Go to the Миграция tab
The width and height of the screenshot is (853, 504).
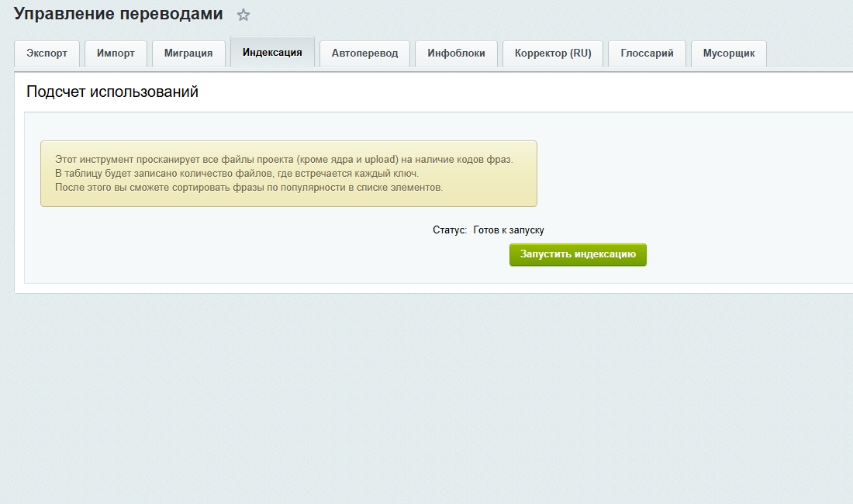tap(188, 54)
